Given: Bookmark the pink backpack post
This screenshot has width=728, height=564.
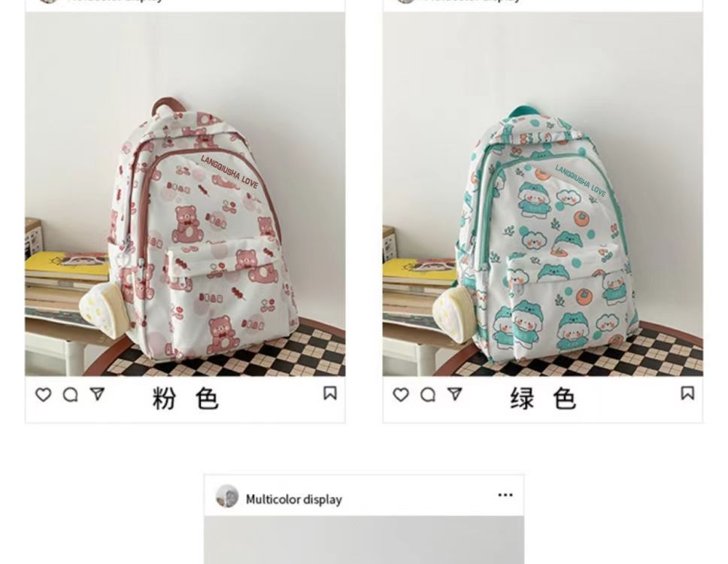Looking at the screenshot, I should (329, 393).
